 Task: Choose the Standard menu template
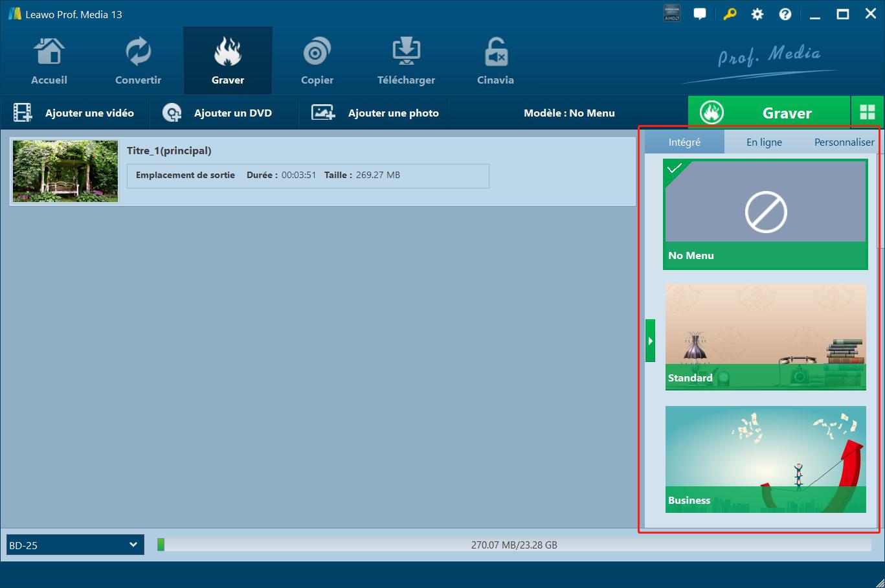[x=766, y=337]
